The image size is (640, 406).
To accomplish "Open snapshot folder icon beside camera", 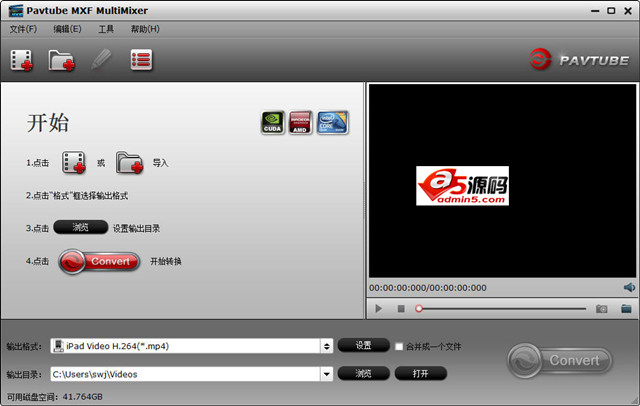I will click(626, 308).
